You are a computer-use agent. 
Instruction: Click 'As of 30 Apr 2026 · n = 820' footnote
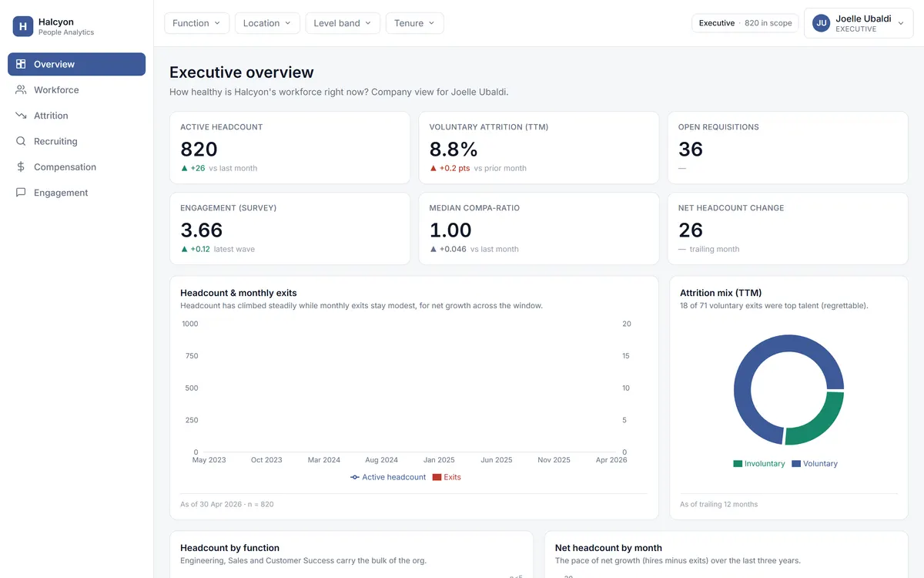click(x=227, y=504)
